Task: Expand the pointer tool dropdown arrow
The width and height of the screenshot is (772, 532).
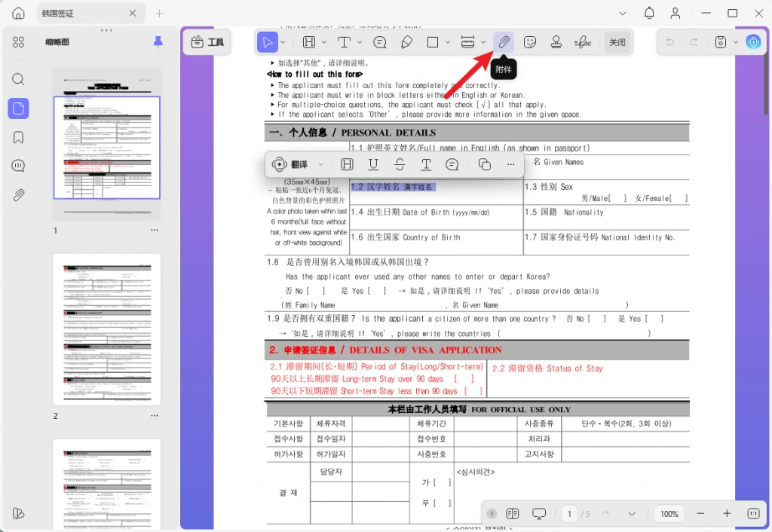Action: 283,42
